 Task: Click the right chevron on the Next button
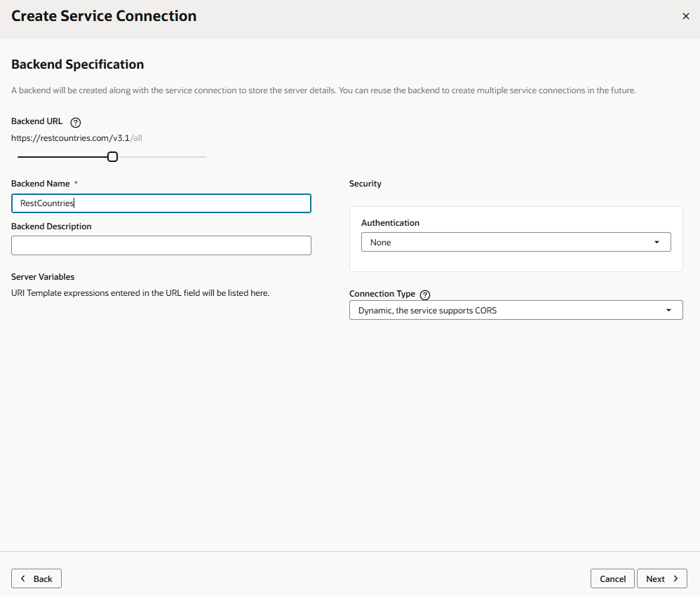675,578
